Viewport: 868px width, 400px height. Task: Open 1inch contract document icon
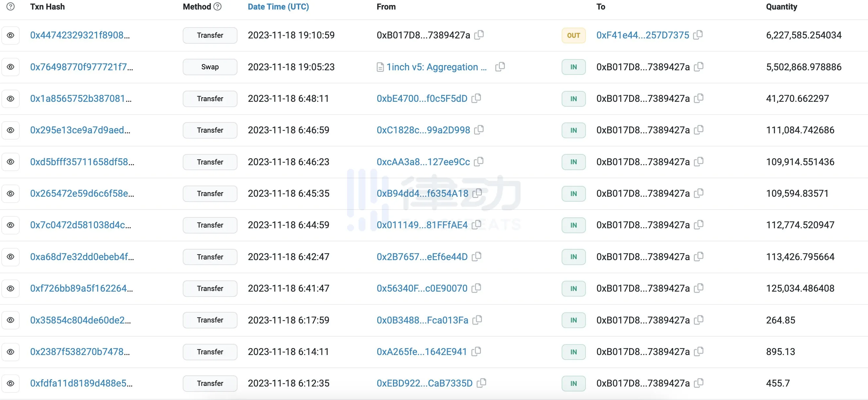[380, 67]
